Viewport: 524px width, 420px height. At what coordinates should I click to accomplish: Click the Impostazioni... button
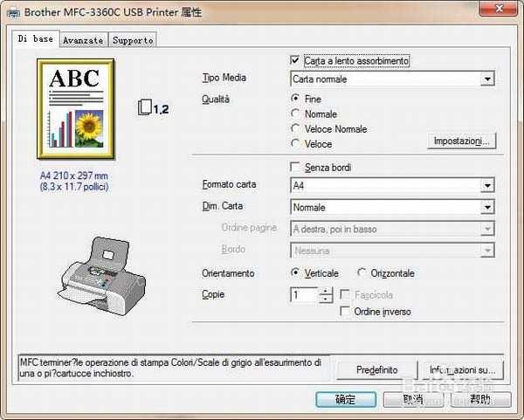[465, 141]
